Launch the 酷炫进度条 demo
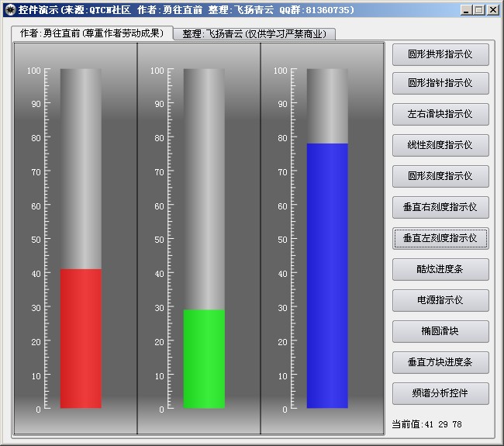Image resolution: width=504 pixels, height=446 pixels. [x=440, y=269]
